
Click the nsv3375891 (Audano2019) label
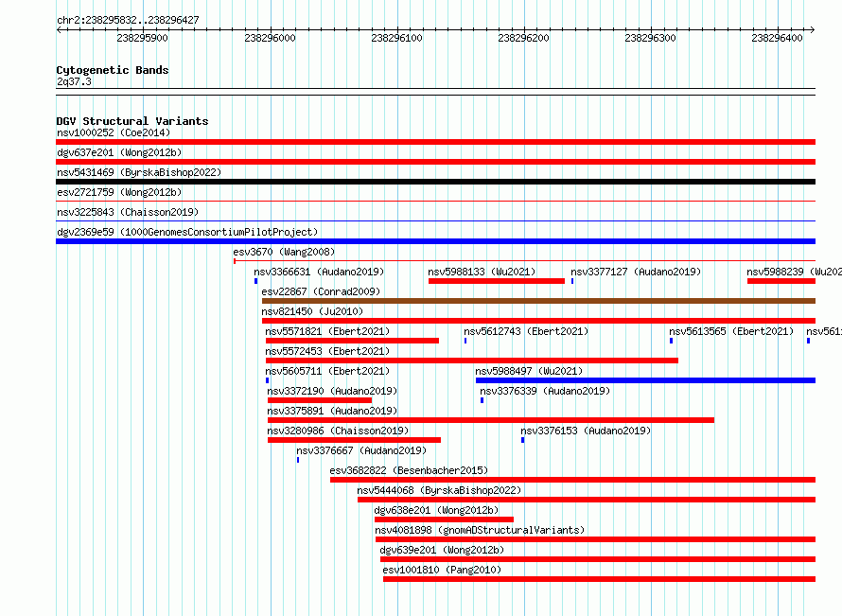[332, 411]
